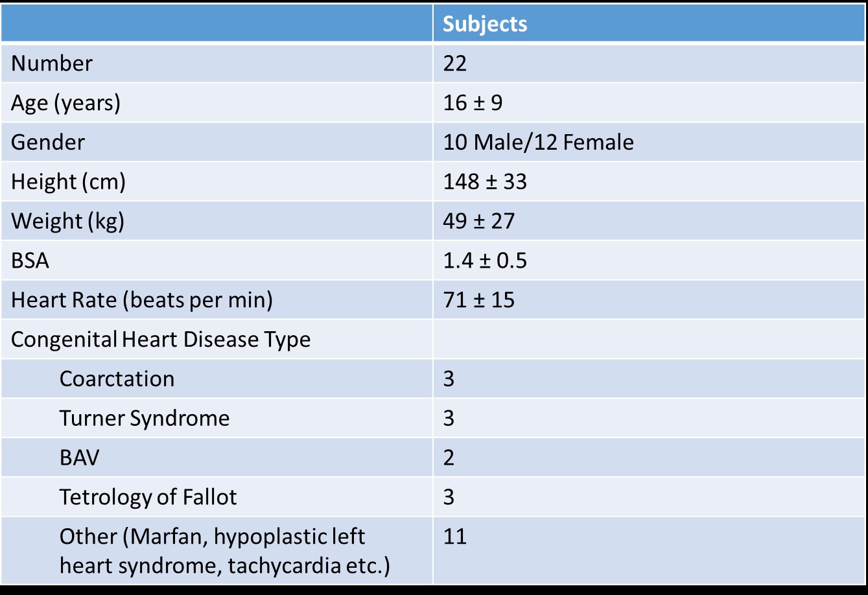Click the value 11 in Other row
The height and width of the screenshot is (595, 868).
[455, 537]
